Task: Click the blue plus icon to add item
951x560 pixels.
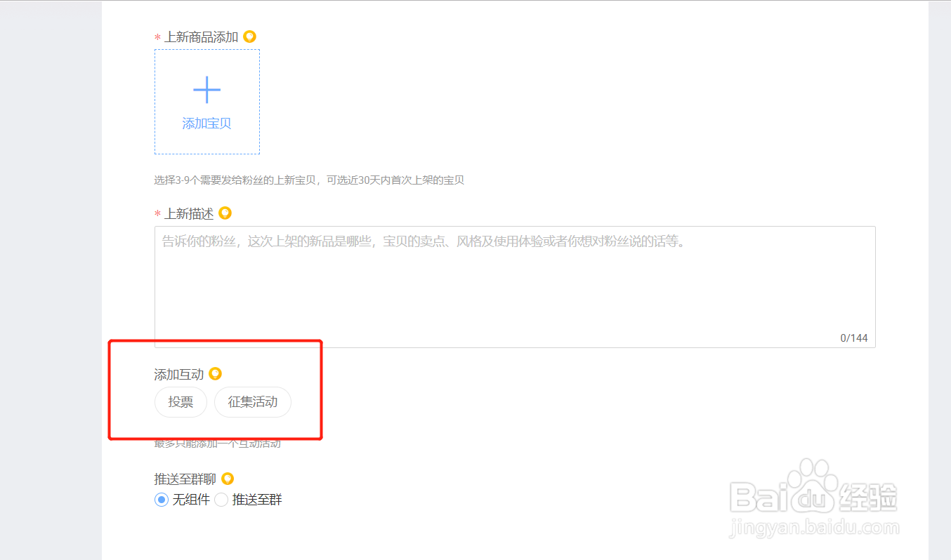Action: point(206,90)
